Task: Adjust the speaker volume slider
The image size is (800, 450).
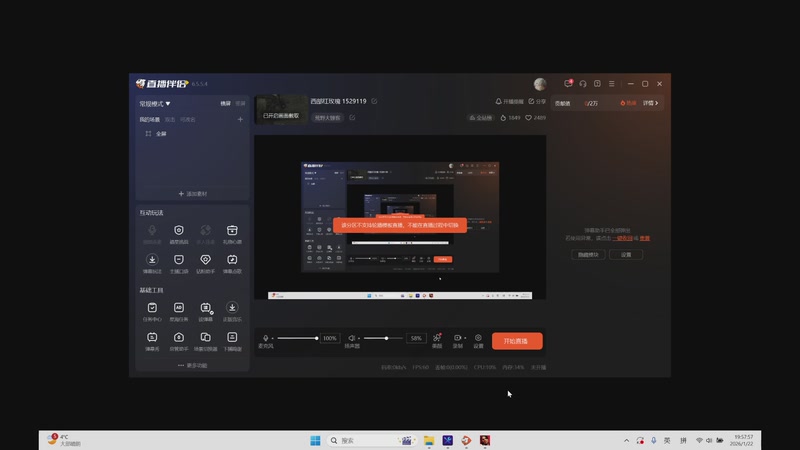Action: [384, 338]
